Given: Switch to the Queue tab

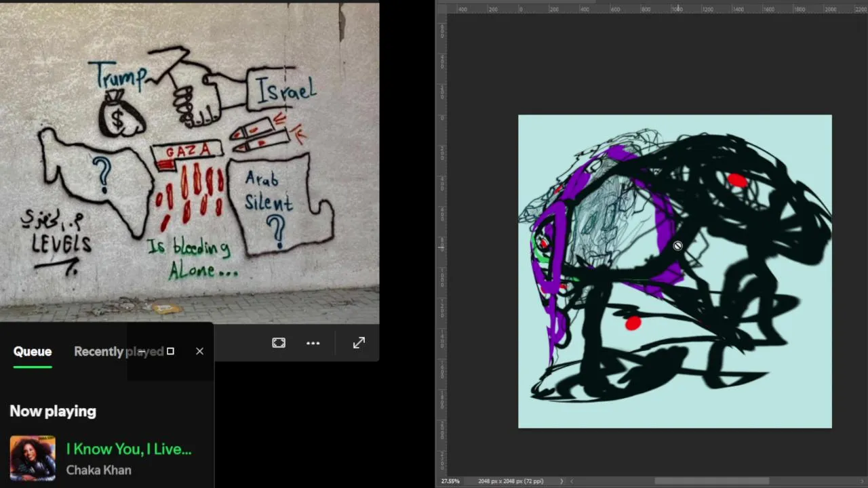Looking at the screenshot, I should 33,351.
